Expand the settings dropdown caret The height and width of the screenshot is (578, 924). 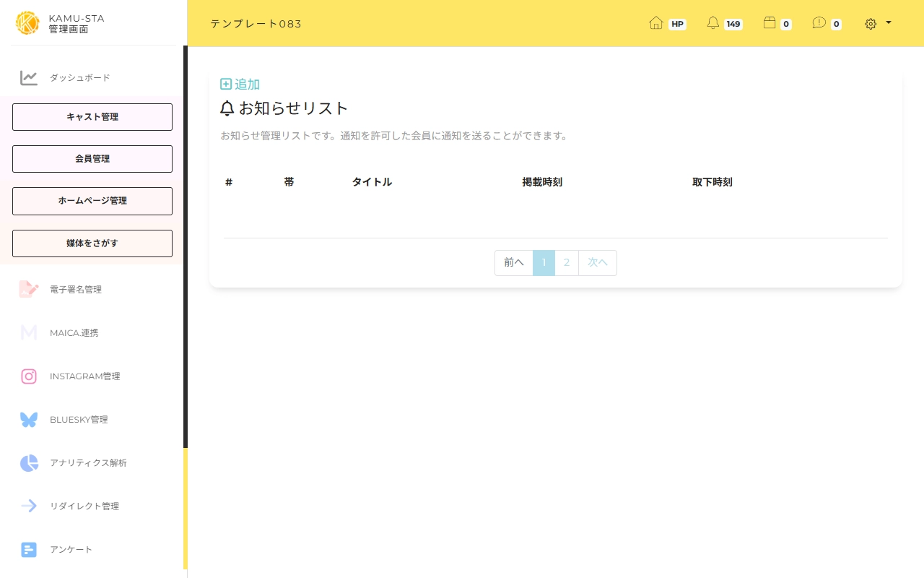point(889,22)
